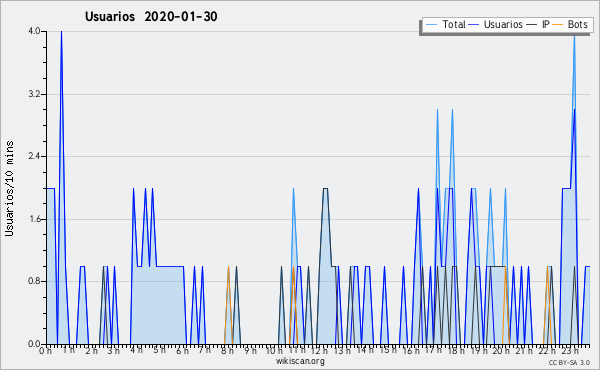
Task: Click the '8 h' x-axis label
Action: click(227, 350)
